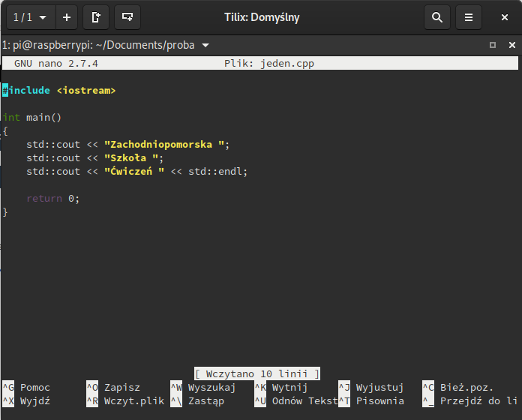The height and width of the screenshot is (420, 522).
Task: Click the return 0; statement
Action: (x=52, y=199)
